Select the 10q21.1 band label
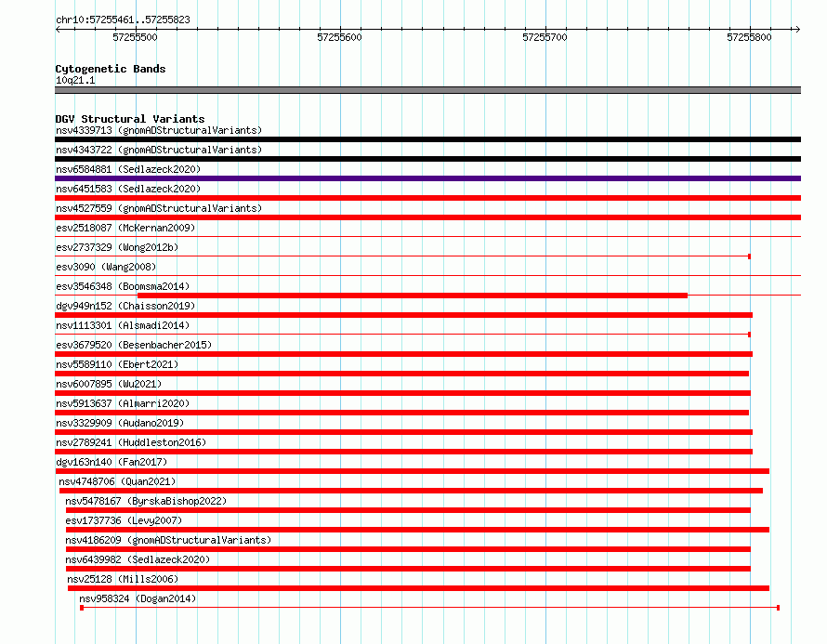827x644 pixels. 75,80
